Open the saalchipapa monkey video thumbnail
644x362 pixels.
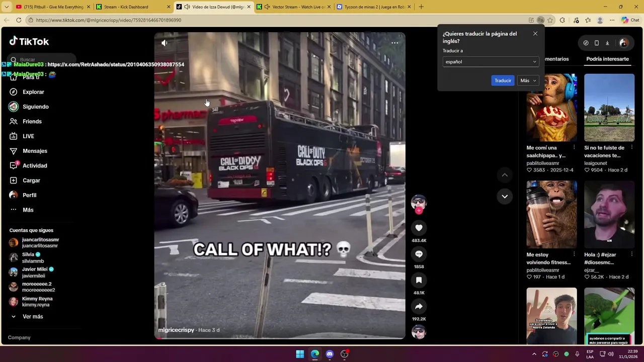tap(551, 108)
